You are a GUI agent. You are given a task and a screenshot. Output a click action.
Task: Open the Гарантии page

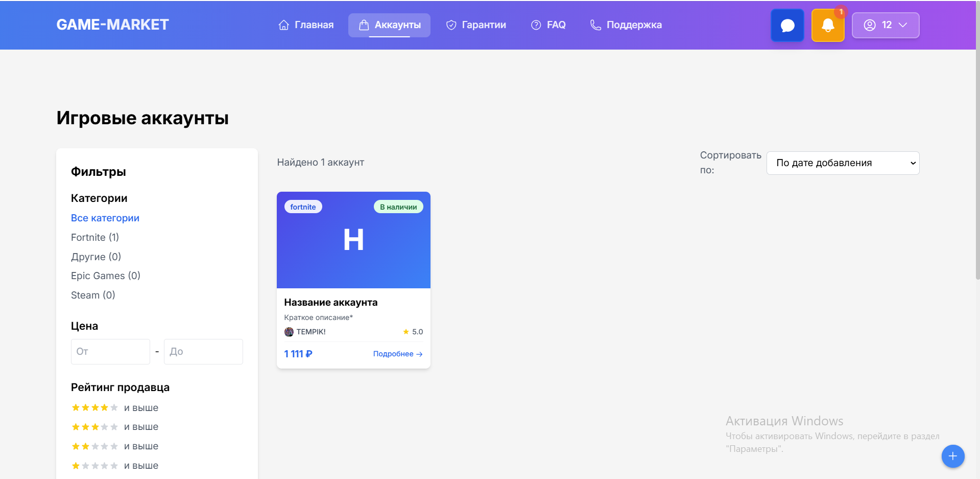point(476,25)
